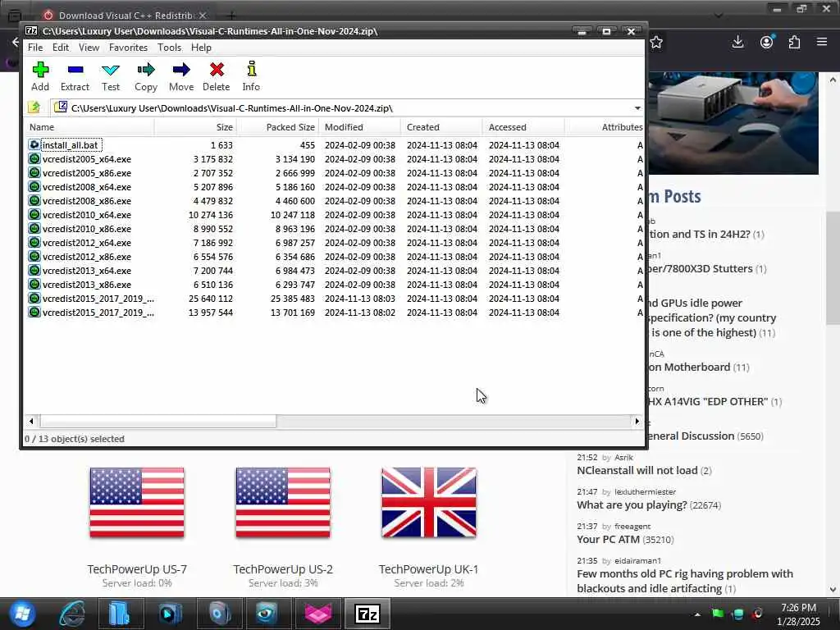
Task: Click the browser extensions puzzle icon
Action: (794, 43)
